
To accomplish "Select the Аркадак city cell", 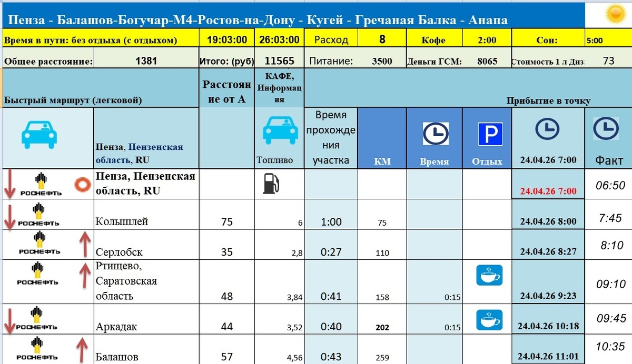I will point(146,319).
